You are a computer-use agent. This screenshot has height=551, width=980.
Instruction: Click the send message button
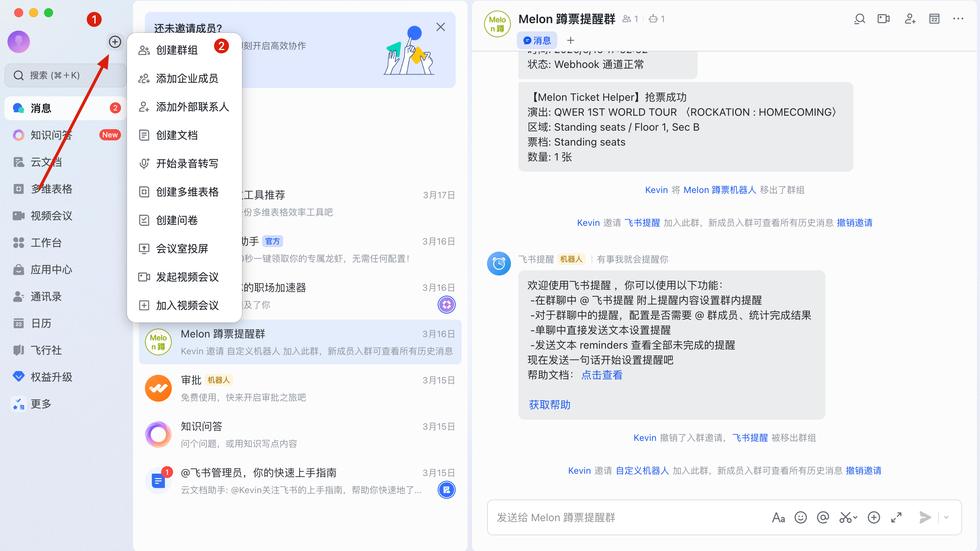(x=925, y=517)
